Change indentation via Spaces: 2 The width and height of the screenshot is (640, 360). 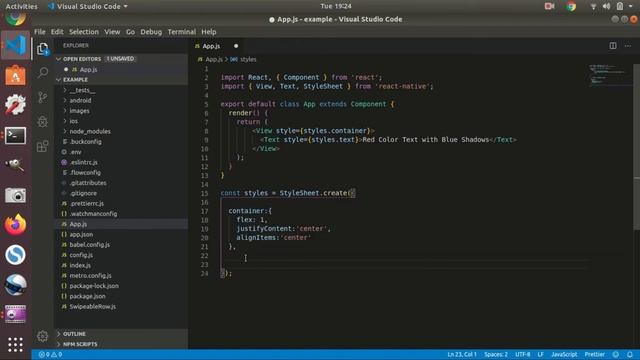point(496,354)
